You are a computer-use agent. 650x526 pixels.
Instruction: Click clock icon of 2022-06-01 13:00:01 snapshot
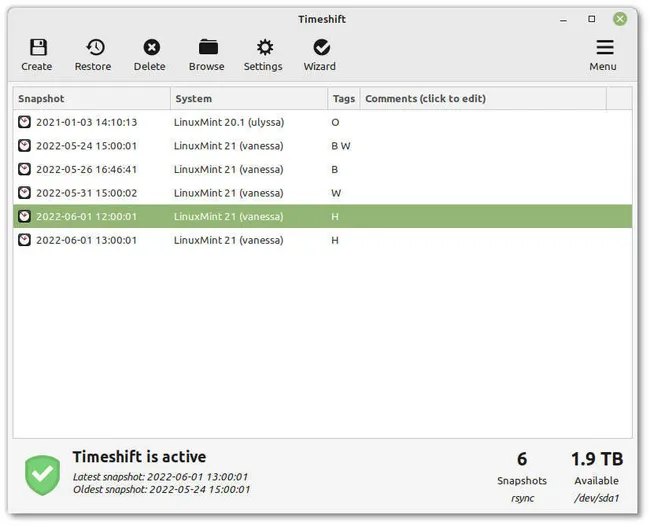[x=24, y=240]
